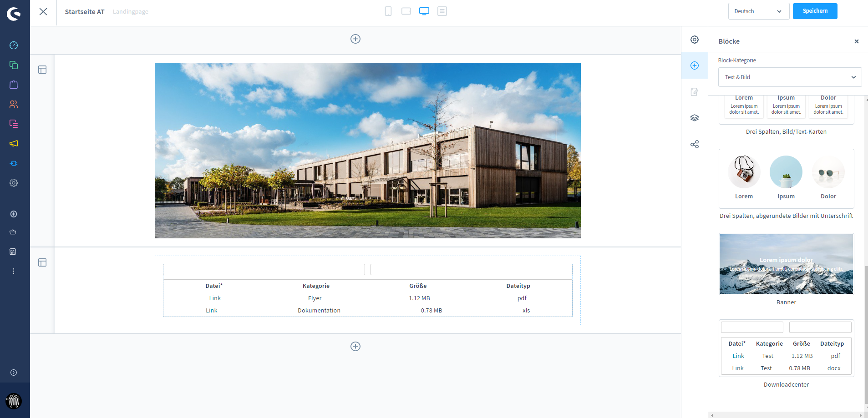Viewport: 868px width, 418px height.
Task: Click the Größe column header in canvas
Action: (418, 286)
